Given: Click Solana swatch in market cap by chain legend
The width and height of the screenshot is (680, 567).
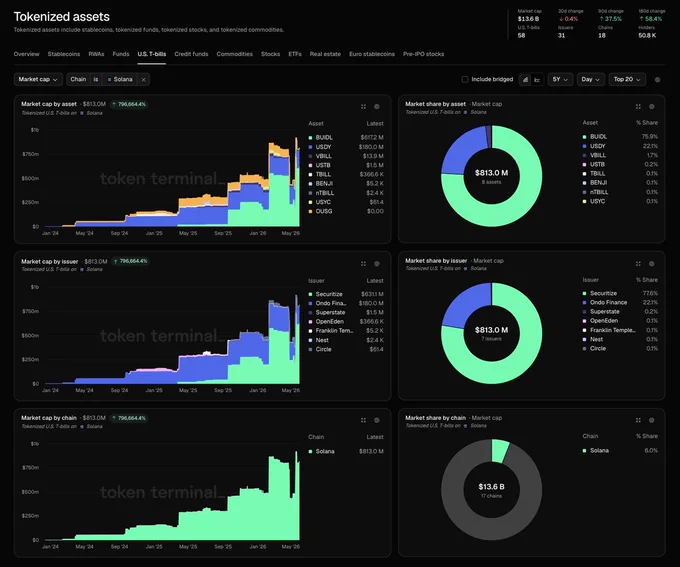Looking at the screenshot, I should [x=311, y=452].
